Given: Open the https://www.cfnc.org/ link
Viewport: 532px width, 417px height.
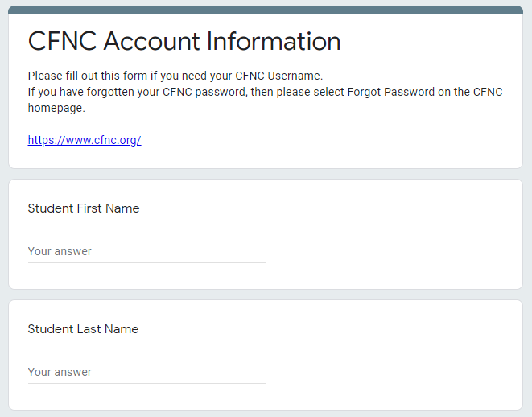Looking at the screenshot, I should pyautogui.click(x=85, y=140).
